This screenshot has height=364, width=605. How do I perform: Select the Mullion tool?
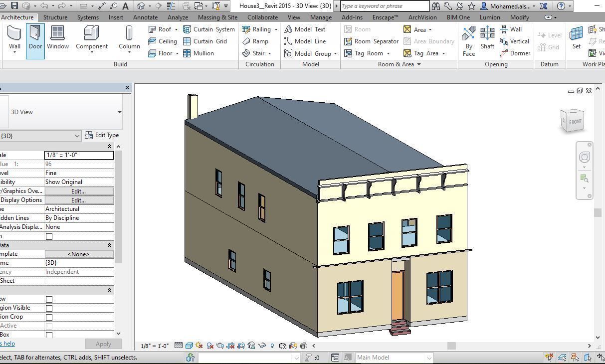point(199,53)
